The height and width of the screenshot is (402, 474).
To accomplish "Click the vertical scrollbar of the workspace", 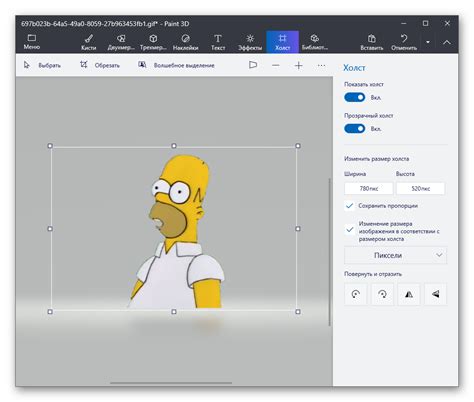I will [329, 252].
